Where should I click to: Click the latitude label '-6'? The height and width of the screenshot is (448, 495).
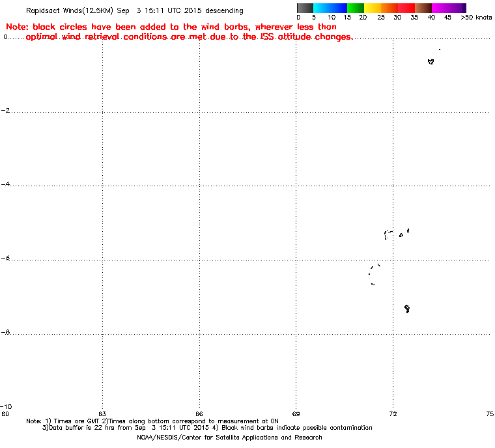pyautogui.click(x=5, y=259)
